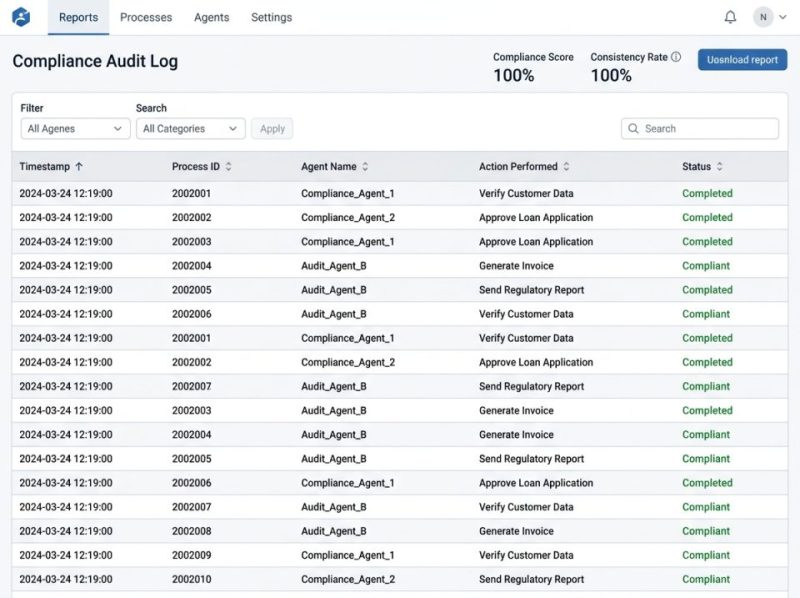Click the Download report button
800x598 pixels.
click(742, 60)
